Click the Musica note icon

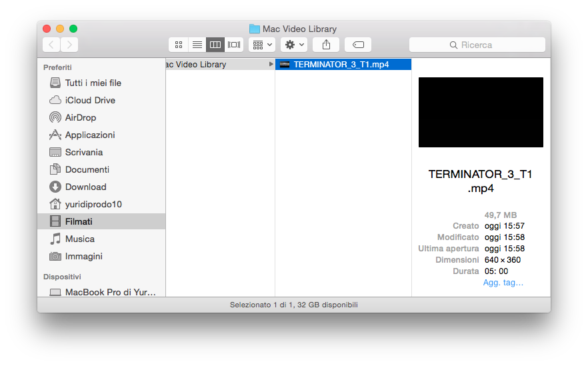coord(55,239)
